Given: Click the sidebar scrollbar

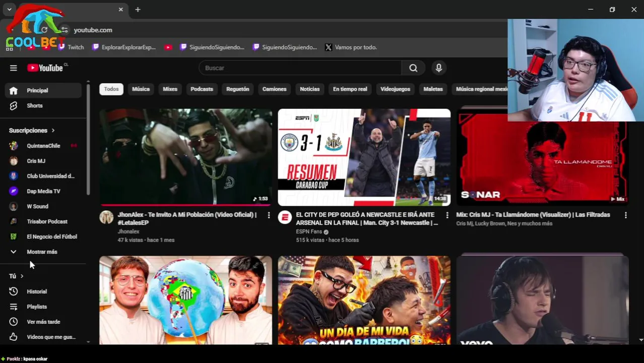Looking at the screenshot, I should point(88,139).
